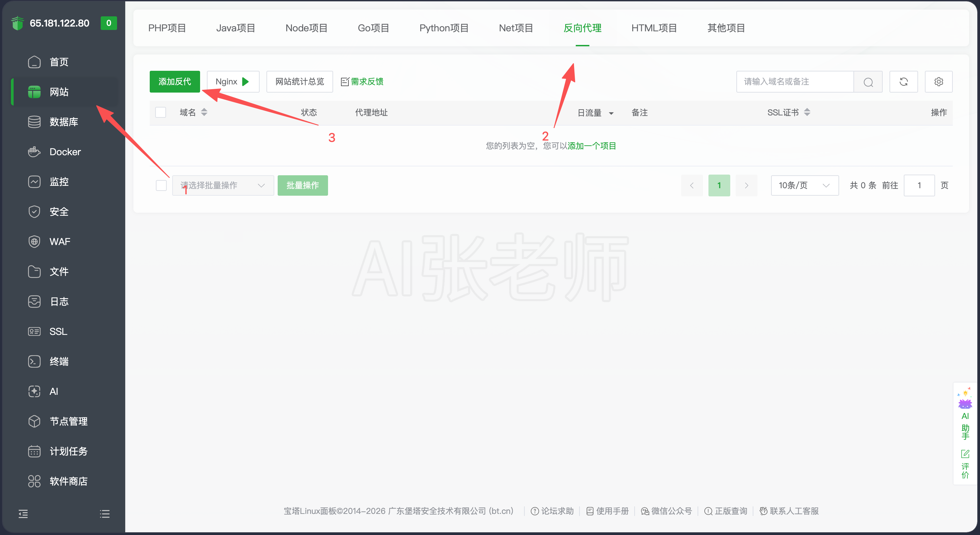This screenshot has width=980, height=535.
Task: Click the 代理地址 column header
Action: pyautogui.click(x=371, y=113)
